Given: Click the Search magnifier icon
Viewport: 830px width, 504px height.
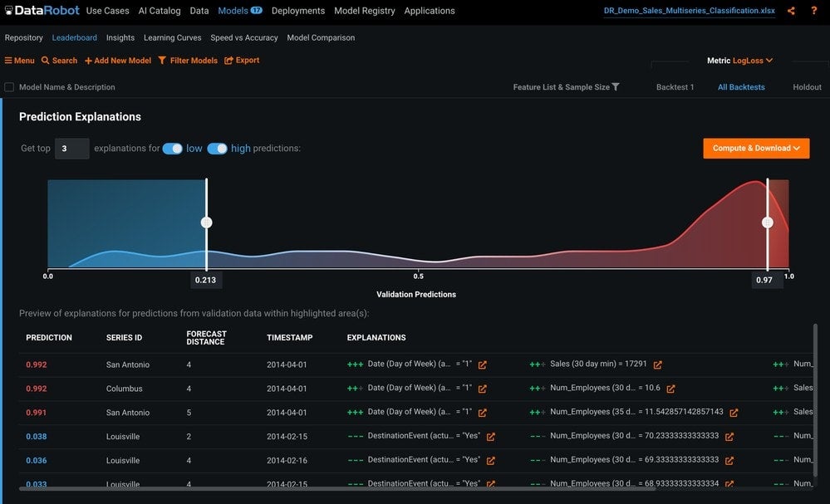Looking at the screenshot, I should [46, 61].
